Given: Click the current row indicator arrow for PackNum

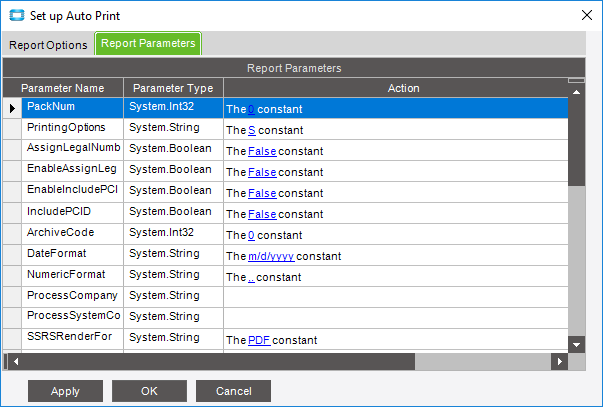Looking at the screenshot, I should [x=12, y=108].
